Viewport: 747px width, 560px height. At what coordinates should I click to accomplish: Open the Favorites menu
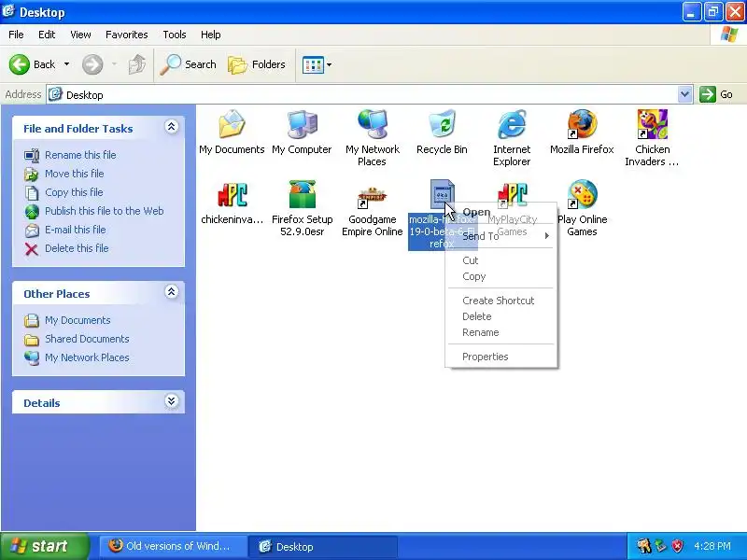click(127, 35)
